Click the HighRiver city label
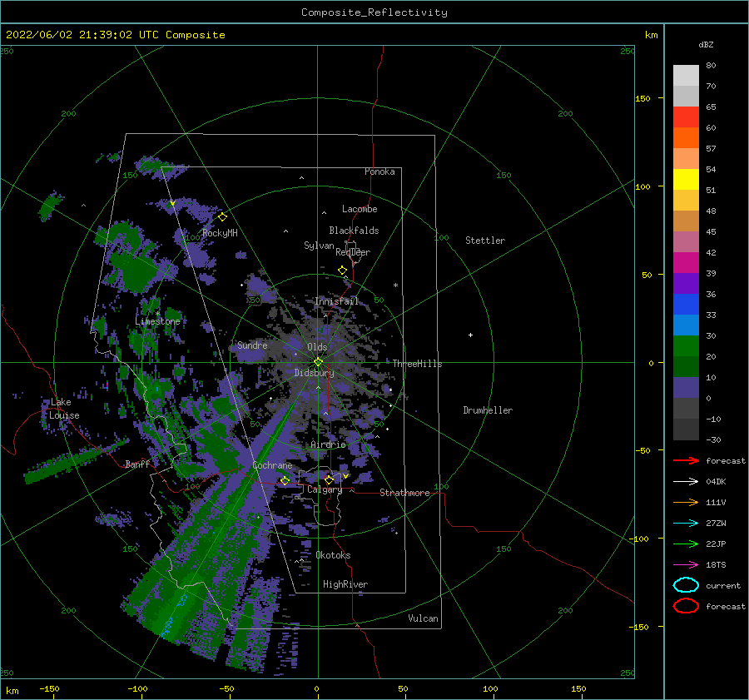This screenshot has height=700, width=749. click(345, 584)
